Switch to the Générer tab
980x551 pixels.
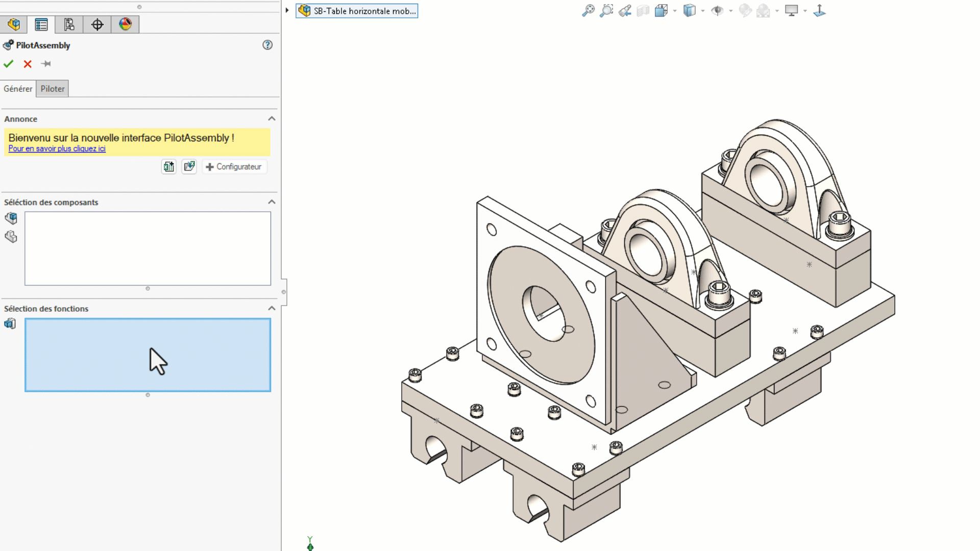(18, 89)
